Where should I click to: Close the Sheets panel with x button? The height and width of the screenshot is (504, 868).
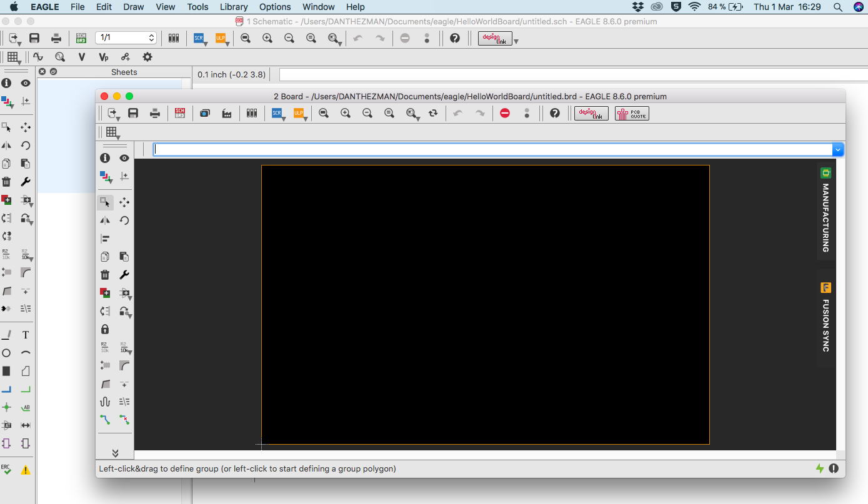point(42,72)
